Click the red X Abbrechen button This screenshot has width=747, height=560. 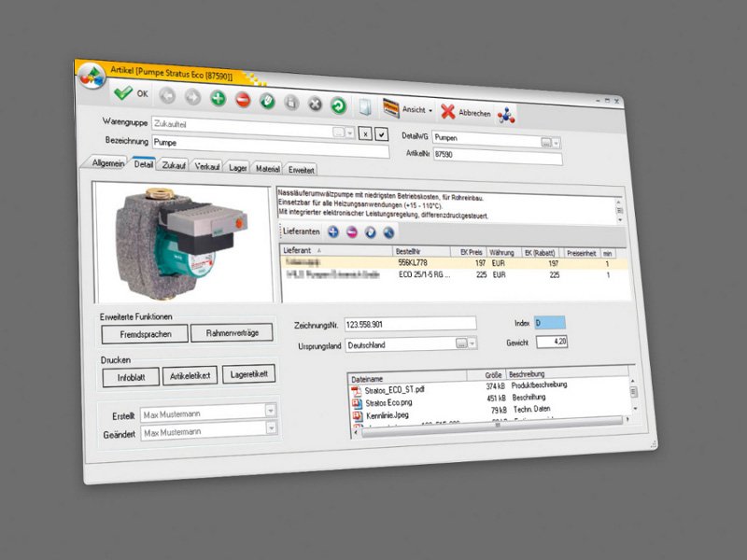(x=465, y=112)
